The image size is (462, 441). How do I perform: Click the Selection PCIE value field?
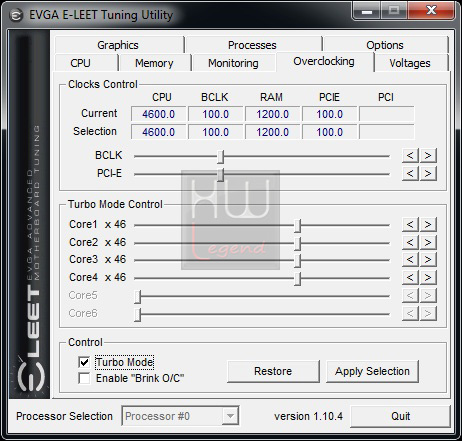tap(330, 132)
